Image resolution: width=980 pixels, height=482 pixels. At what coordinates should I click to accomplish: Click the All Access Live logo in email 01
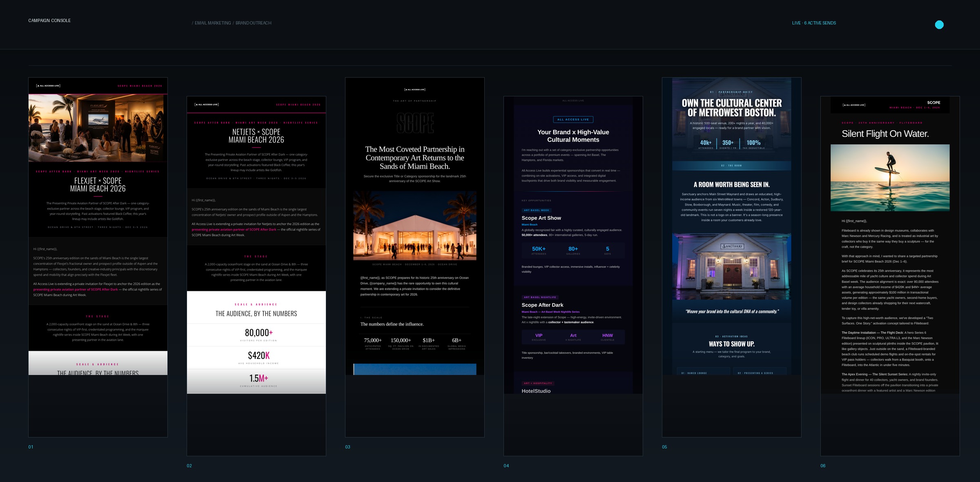[x=48, y=86]
